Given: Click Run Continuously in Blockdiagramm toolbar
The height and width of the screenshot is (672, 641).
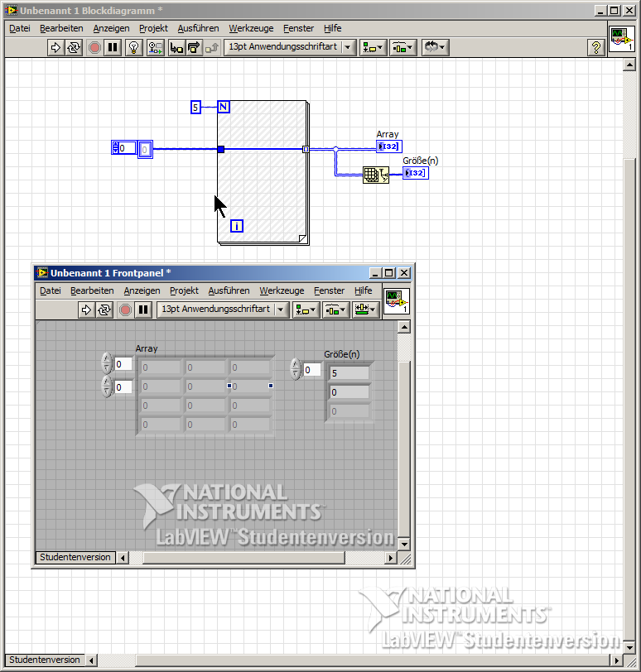Looking at the screenshot, I should 74,47.
